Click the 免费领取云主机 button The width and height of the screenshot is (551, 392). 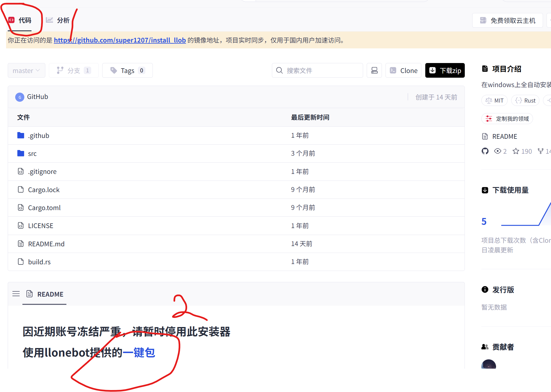pos(508,20)
